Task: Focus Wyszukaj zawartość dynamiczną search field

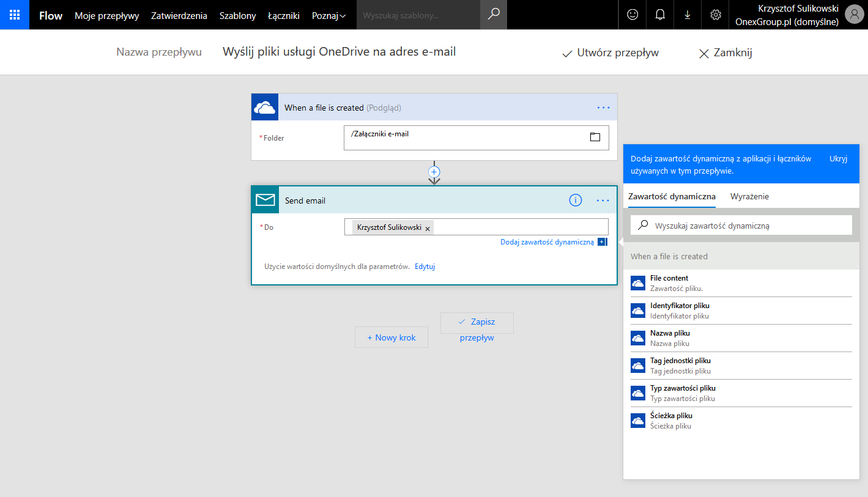Action: coord(741,225)
